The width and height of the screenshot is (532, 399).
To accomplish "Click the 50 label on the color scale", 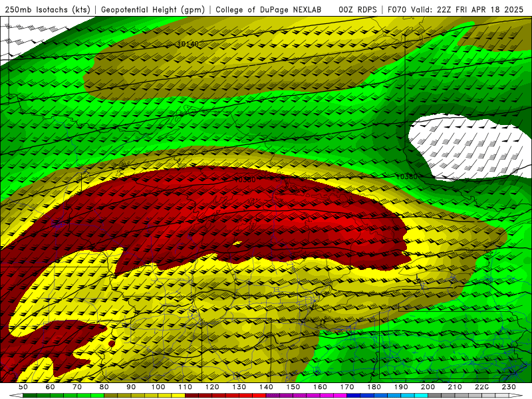I will (23, 387).
